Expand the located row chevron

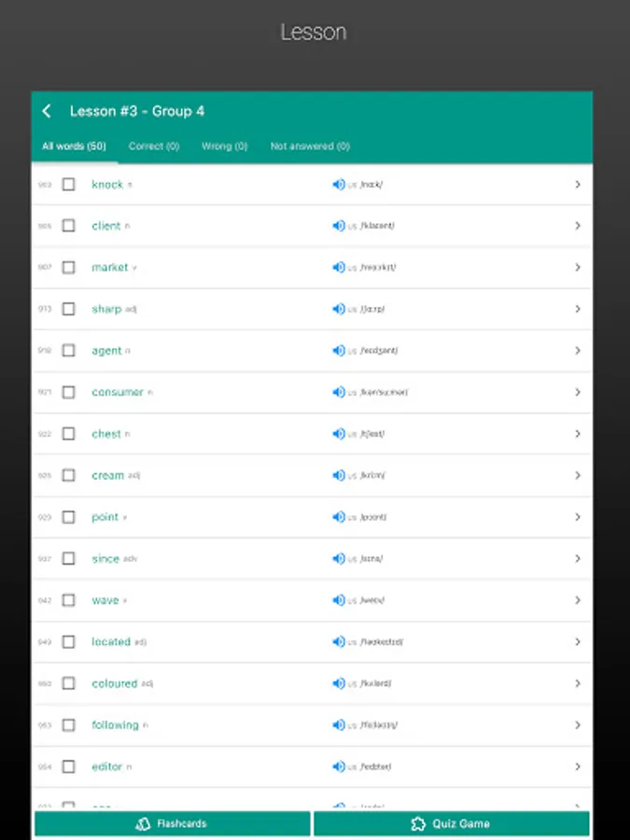(578, 642)
